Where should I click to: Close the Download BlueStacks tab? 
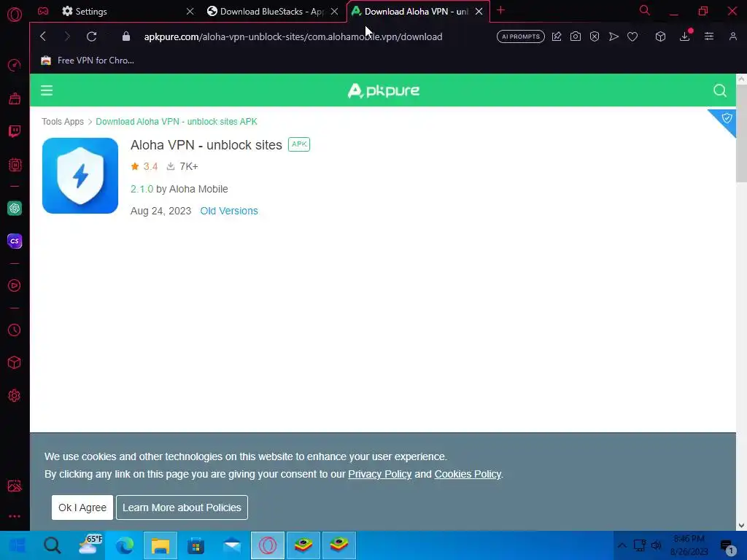(334, 12)
